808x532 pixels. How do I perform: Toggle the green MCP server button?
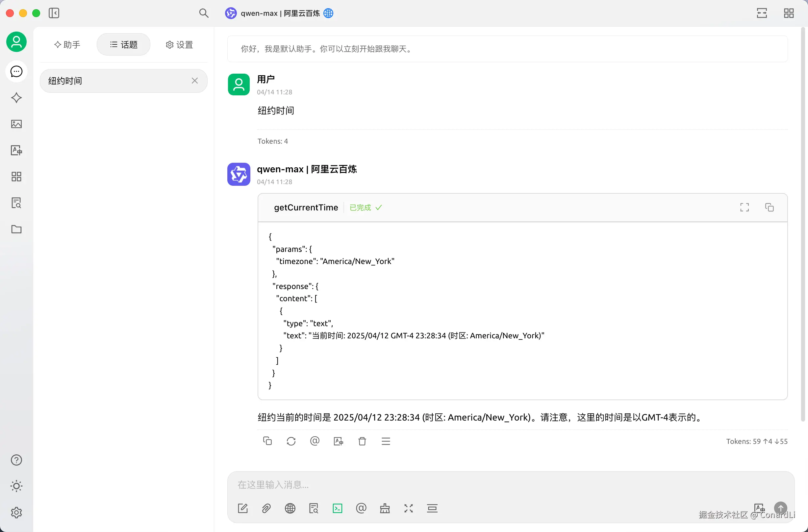point(338,508)
